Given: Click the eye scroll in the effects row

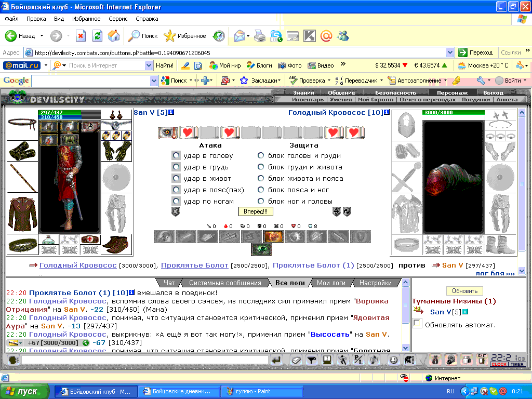Looking at the screenshot, I should coord(168,132).
